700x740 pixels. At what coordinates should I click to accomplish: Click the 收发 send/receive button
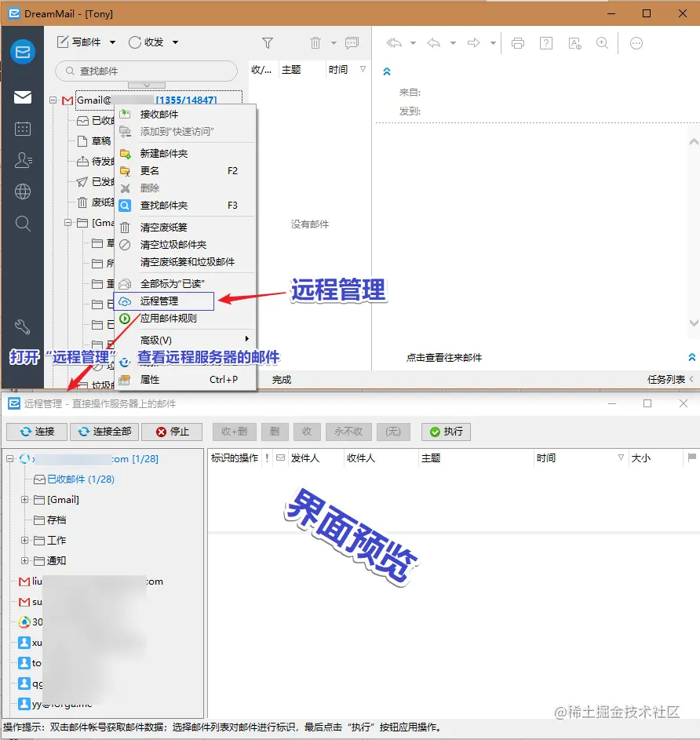coord(146,42)
